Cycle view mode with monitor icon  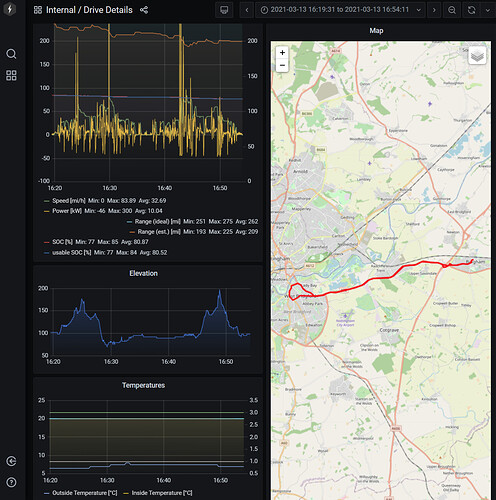[224, 10]
